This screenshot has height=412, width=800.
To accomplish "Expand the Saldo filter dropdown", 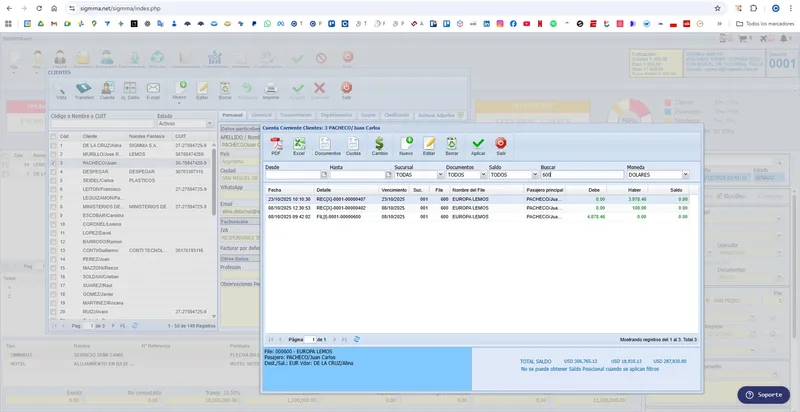I will [x=535, y=175].
